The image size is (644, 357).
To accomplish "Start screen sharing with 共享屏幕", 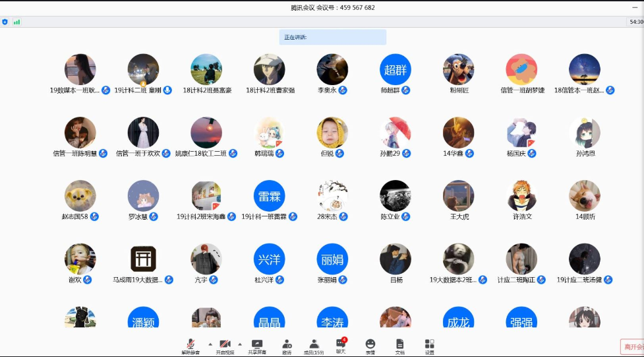I will [257, 346].
